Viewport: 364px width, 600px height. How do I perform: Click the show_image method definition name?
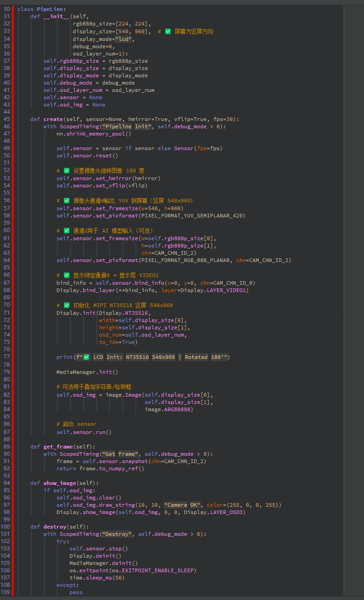tap(58, 483)
